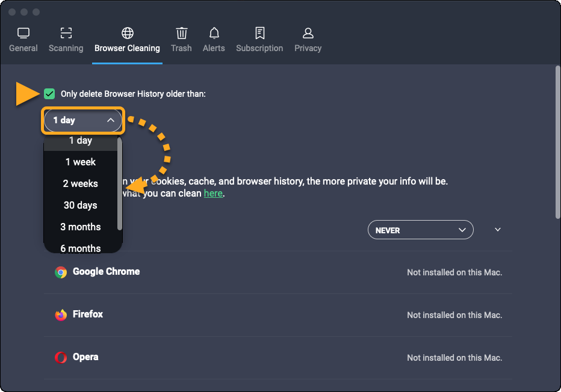Image resolution: width=561 pixels, height=392 pixels.
Task: Click the Opera browser icon
Action: point(61,358)
